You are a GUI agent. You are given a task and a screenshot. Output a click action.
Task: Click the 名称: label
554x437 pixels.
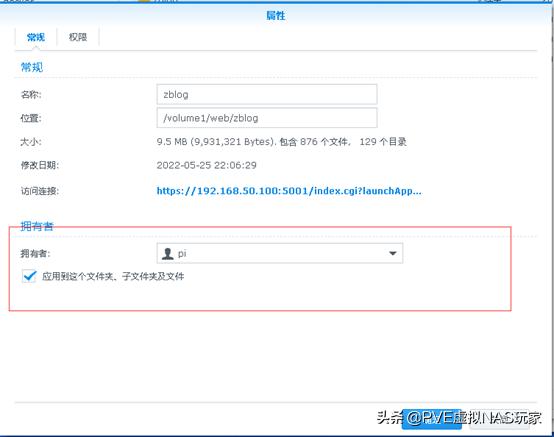tap(31, 94)
